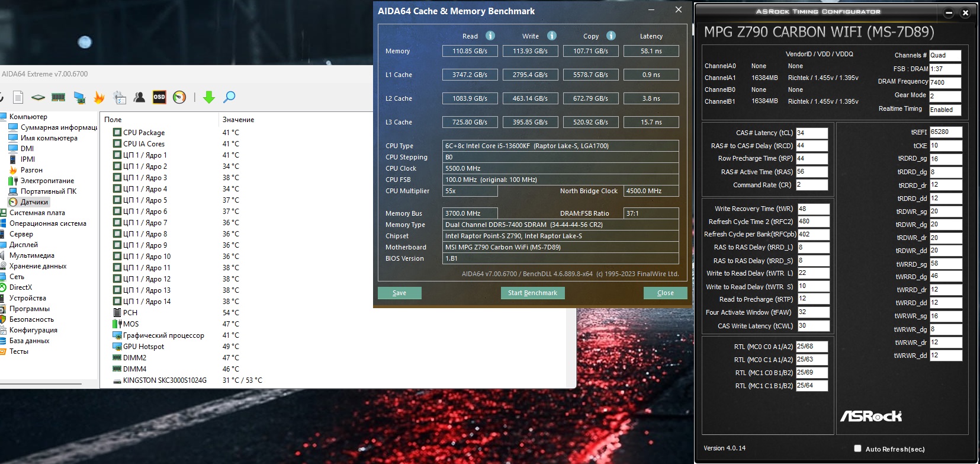The height and width of the screenshot is (464, 980).
Task: Select DMI in the tree
Action: [x=27, y=149]
